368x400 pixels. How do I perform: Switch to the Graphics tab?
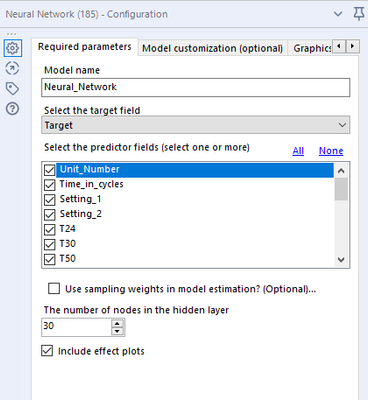(x=312, y=48)
